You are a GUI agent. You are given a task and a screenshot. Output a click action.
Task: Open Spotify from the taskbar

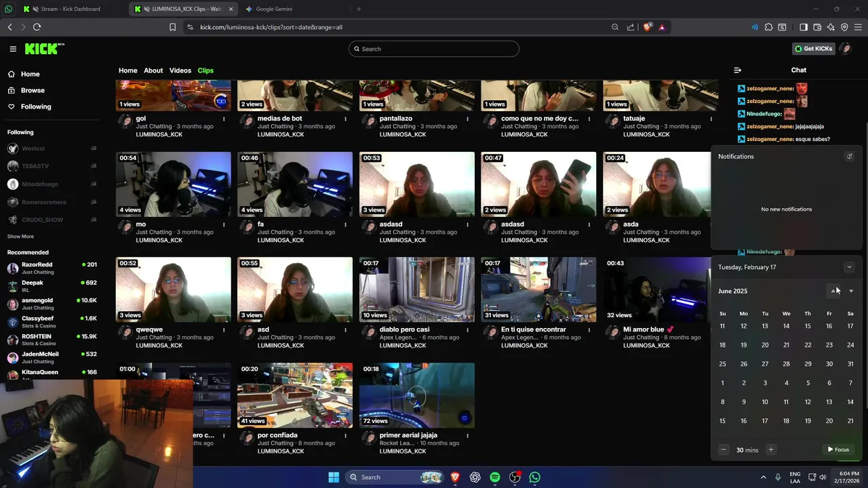pos(495,477)
